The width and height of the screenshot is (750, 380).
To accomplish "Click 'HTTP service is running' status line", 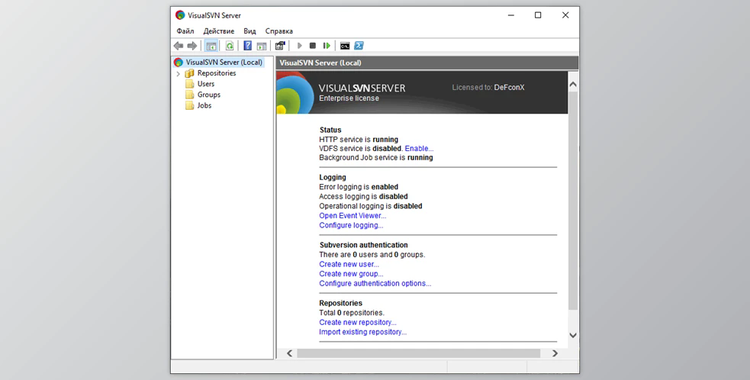I will click(359, 139).
